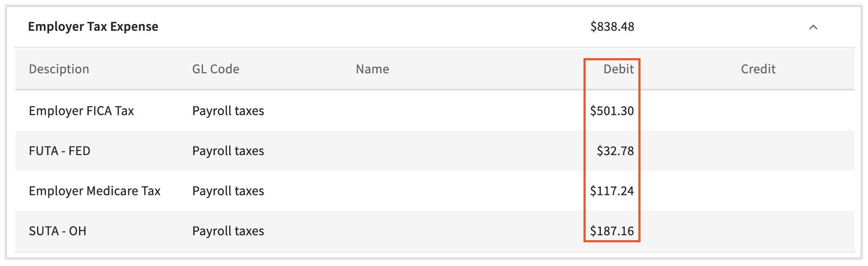Select the $501.30 debit amount
The height and width of the screenshot is (266, 868).
point(612,111)
